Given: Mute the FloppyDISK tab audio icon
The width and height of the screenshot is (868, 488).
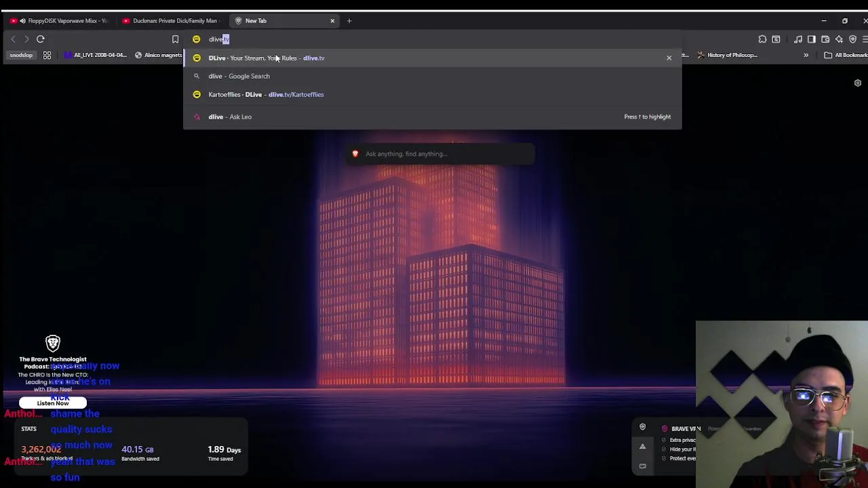Looking at the screenshot, I should pyautogui.click(x=22, y=21).
